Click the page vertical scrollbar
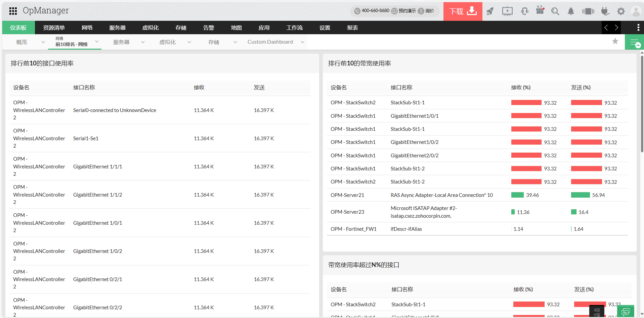 [x=642, y=104]
